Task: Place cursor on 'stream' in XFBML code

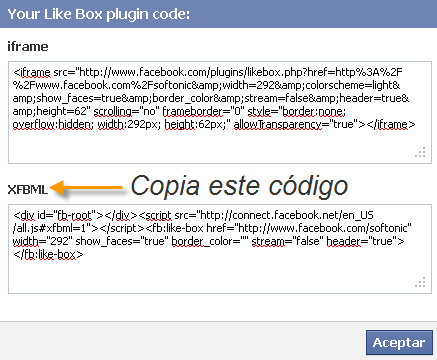Action: pos(266,241)
